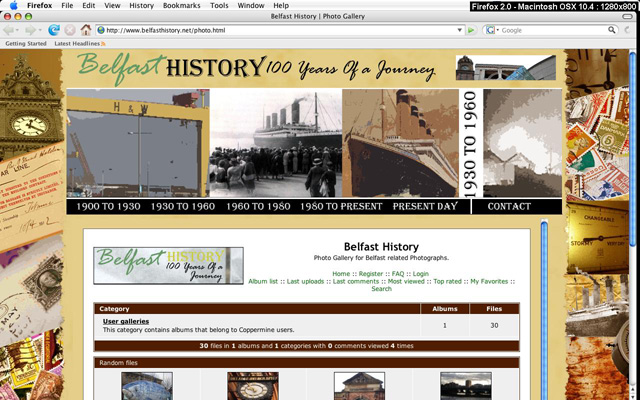The image size is (640, 400).
Task: Open the User galleries category
Action: pyautogui.click(x=126, y=321)
